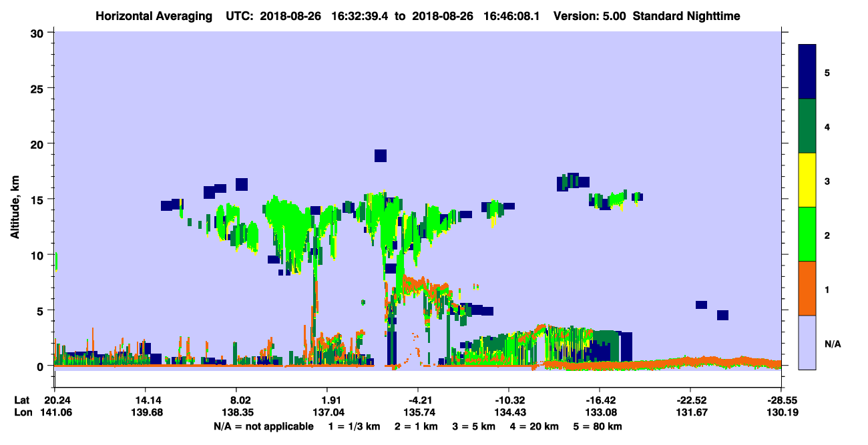Click the lavender N/A colorbar segment
This screenshot has height=445, width=868.
[x=808, y=342]
